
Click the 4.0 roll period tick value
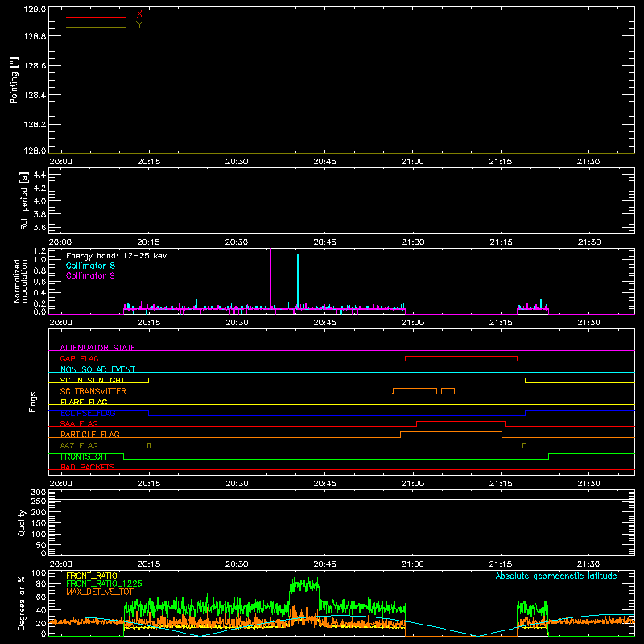39,201
